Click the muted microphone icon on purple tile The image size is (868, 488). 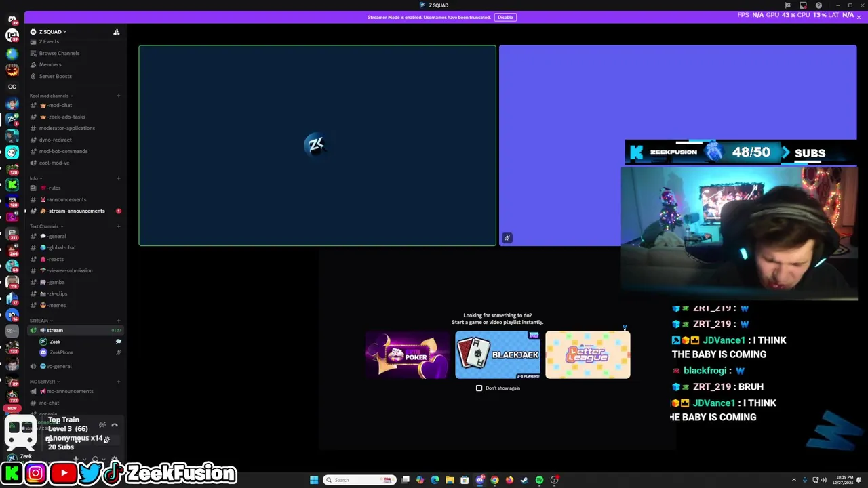[x=507, y=238]
